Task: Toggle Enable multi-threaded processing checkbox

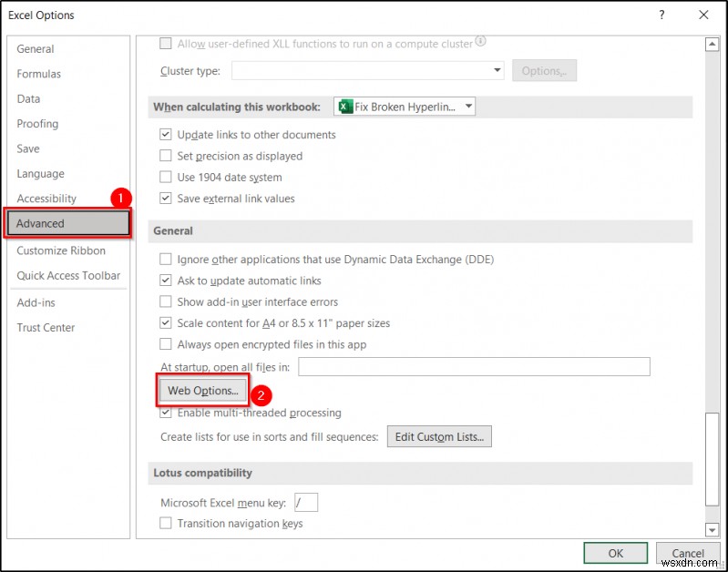Action: coord(165,413)
